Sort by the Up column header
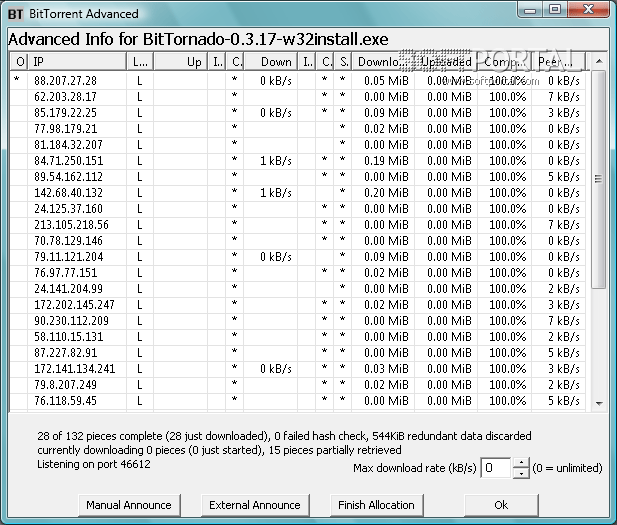 point(180,62)
